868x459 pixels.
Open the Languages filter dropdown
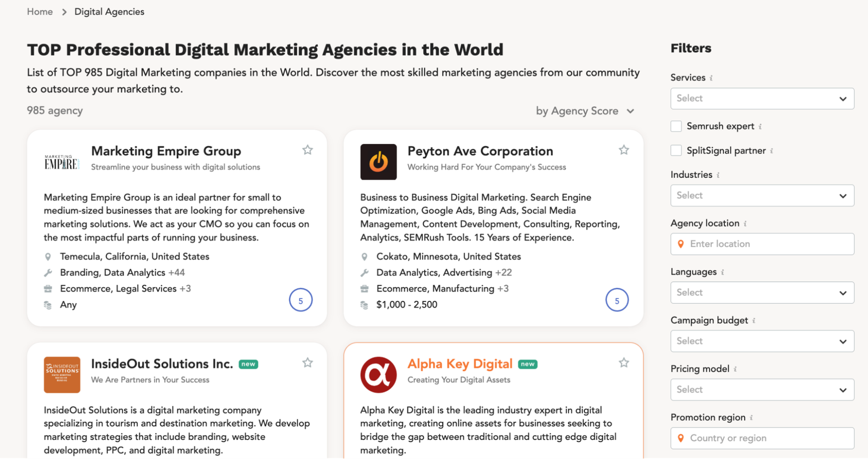[x=762, y=293]
